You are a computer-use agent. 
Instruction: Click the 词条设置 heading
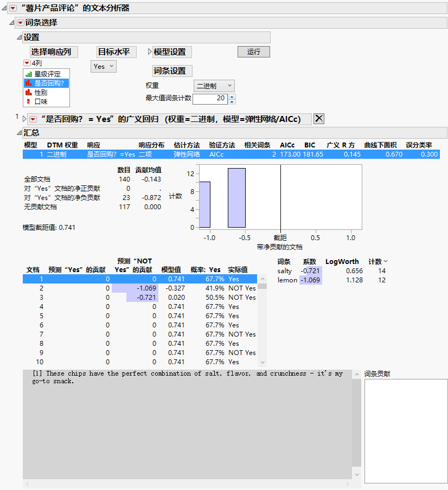[x=172, y=71]
